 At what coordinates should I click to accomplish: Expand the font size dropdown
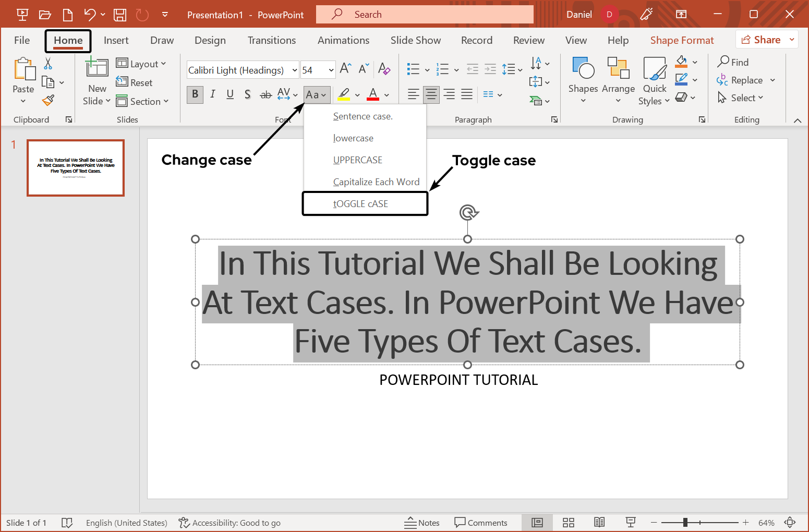click(x=331, y=70)
